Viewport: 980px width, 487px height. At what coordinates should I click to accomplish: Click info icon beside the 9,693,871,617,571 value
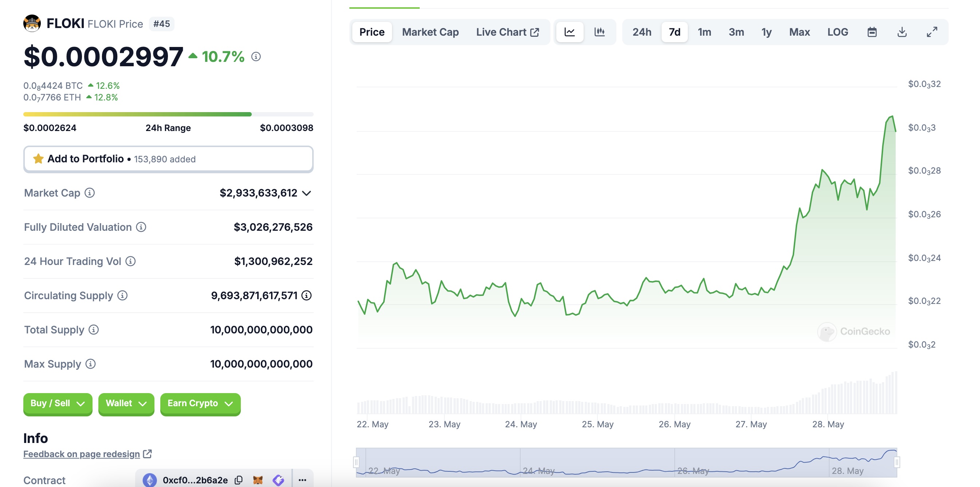tap(307, 296)
